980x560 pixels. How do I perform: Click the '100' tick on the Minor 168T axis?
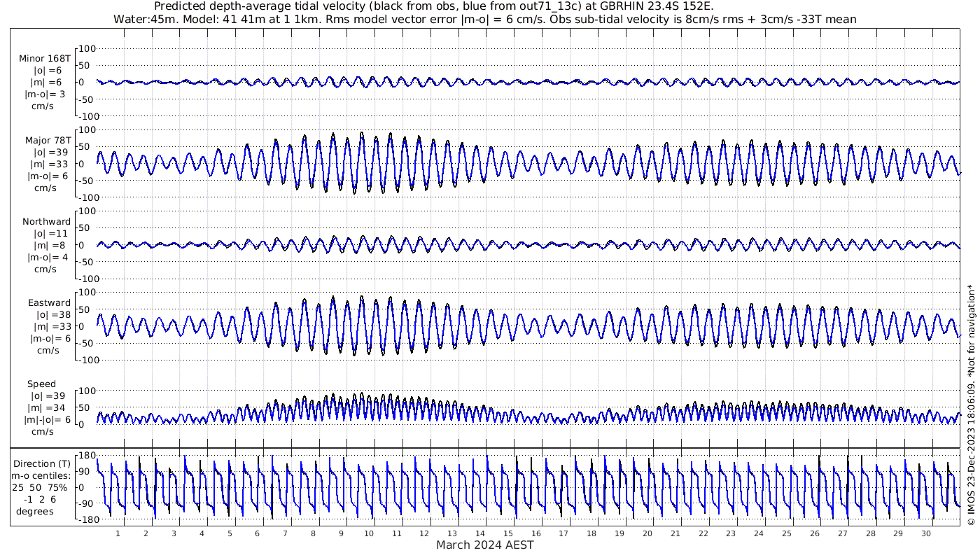[87, 48]
